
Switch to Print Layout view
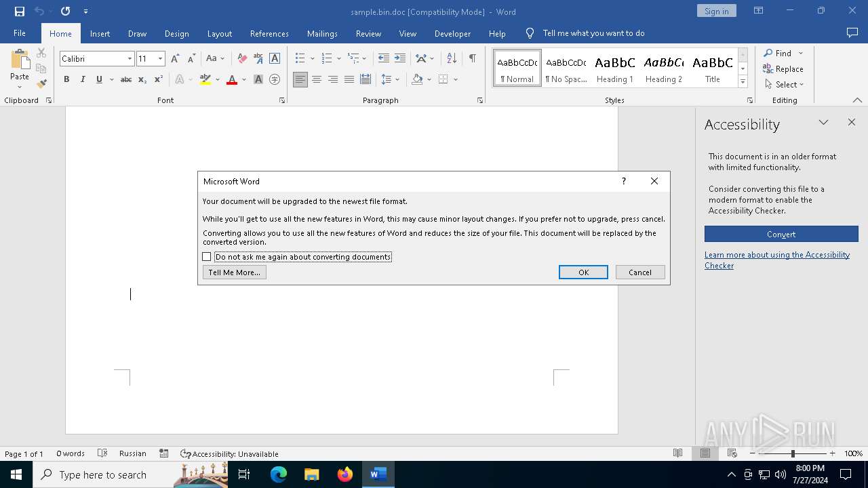click(x=705, y=453)
